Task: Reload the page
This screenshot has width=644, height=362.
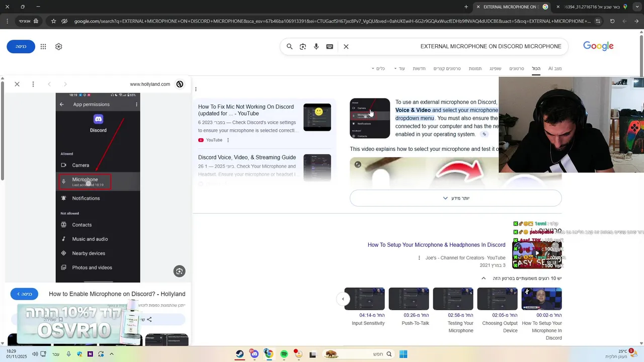Action: pyautogui.click(x=612, y=21)
